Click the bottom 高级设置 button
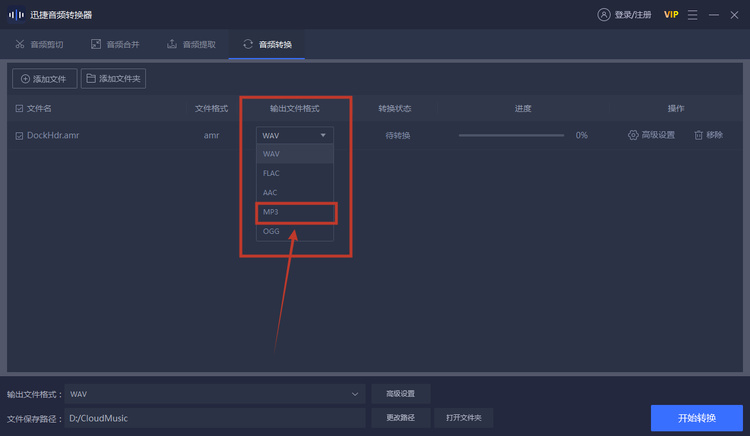 (x=401, y=394)
